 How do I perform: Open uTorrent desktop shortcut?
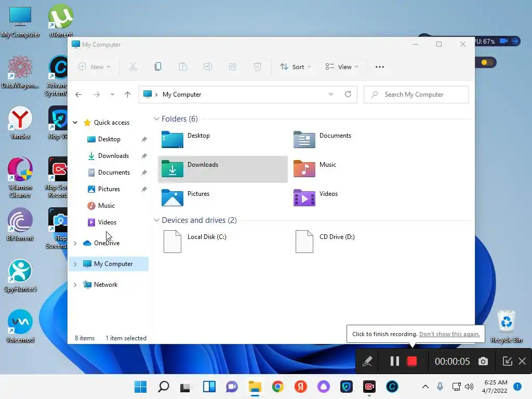click(x=61, y=20)
